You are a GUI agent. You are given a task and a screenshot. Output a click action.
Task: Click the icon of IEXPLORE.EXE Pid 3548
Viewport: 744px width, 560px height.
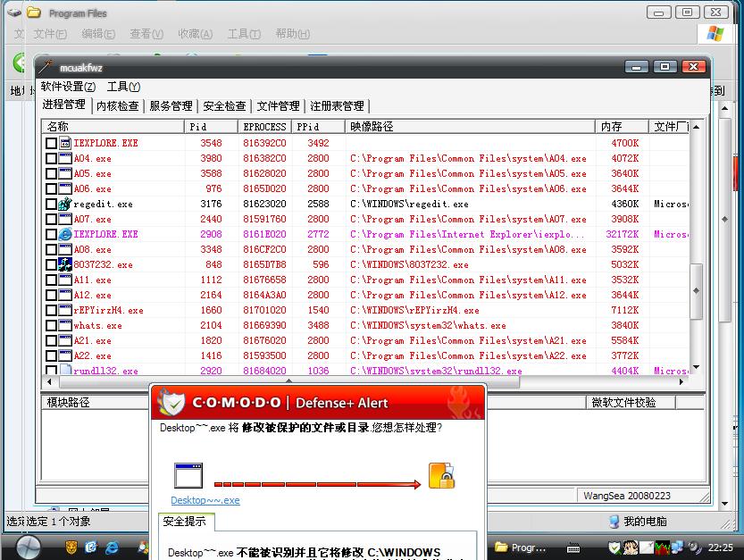point(65,143)
